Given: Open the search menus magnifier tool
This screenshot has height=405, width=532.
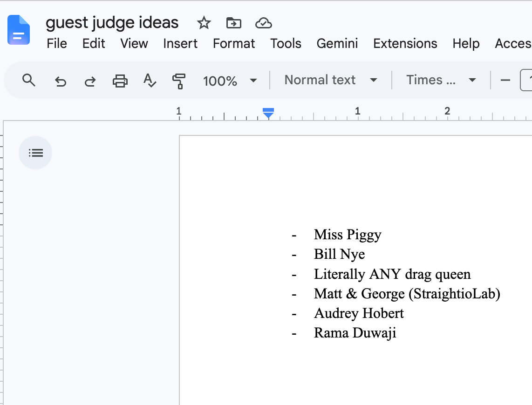Looking at the screenshot, I should click(29, 81).
